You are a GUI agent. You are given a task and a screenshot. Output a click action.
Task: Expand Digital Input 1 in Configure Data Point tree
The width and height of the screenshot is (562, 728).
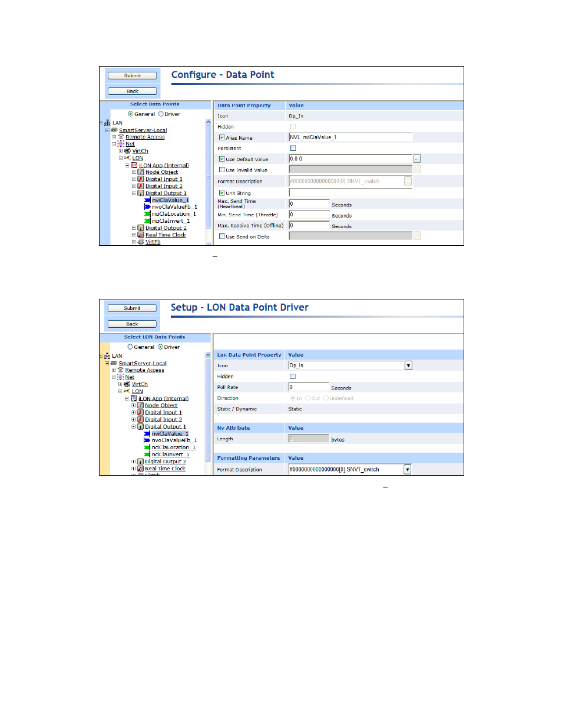coord(134,179)
